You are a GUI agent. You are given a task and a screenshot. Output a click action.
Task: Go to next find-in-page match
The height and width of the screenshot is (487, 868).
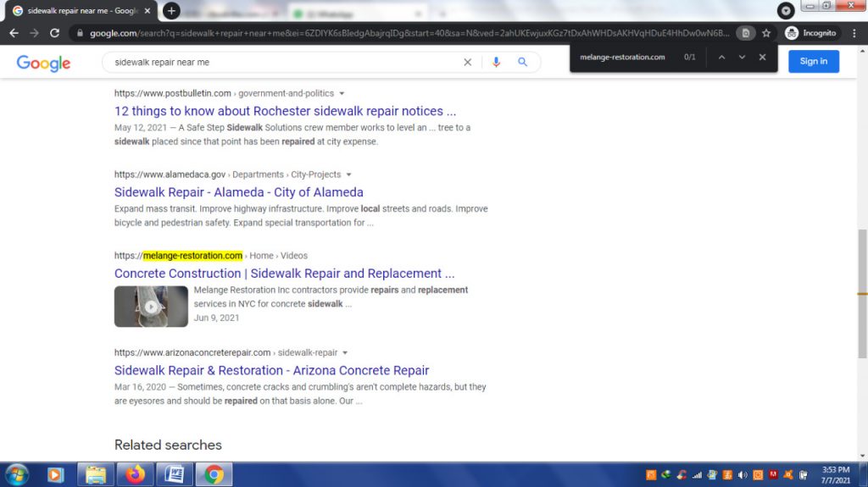click(742, 57)
